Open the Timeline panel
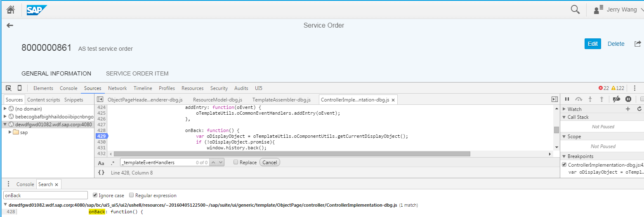This screenshot has width=644, height=217. tap(143, 88)
